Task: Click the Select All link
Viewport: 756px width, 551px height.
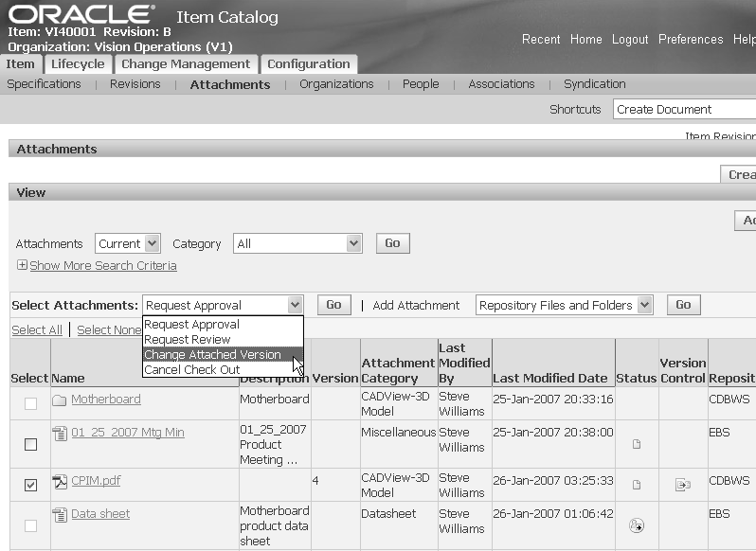Action: [x=37, y=329]
